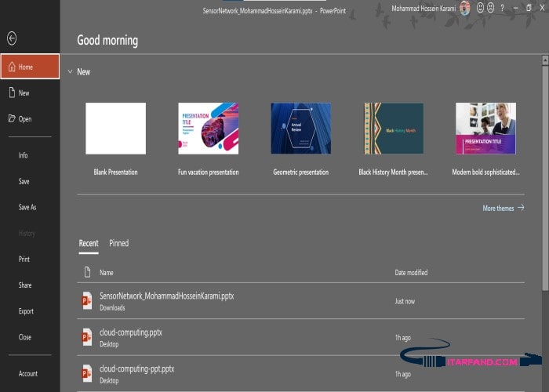Click the More themes link
This screenshot has width=549, height=392.
point(503,208)
